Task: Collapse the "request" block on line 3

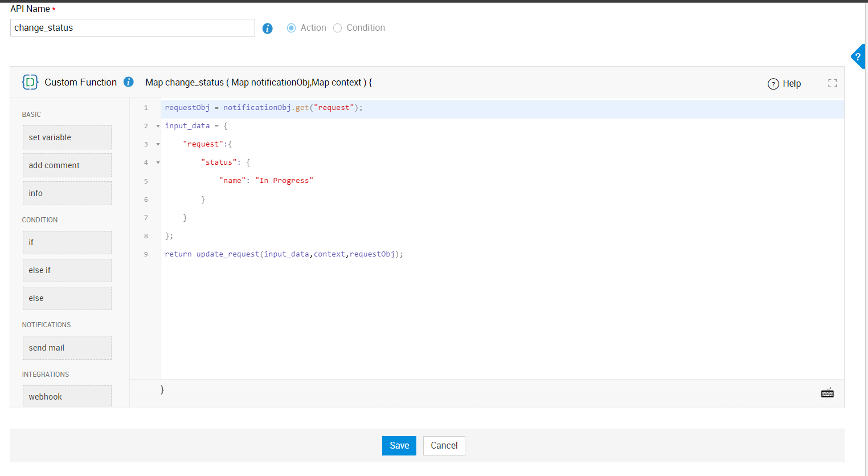Action: click(158, 144)
